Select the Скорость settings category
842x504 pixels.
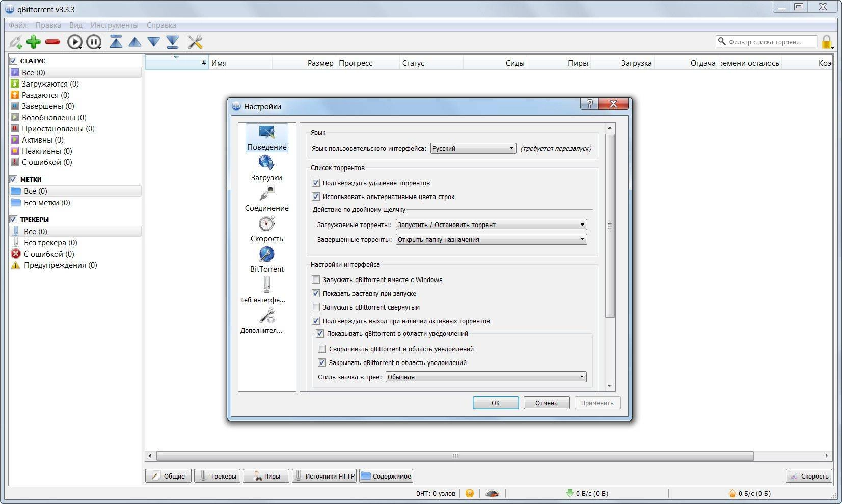point(266,229)
